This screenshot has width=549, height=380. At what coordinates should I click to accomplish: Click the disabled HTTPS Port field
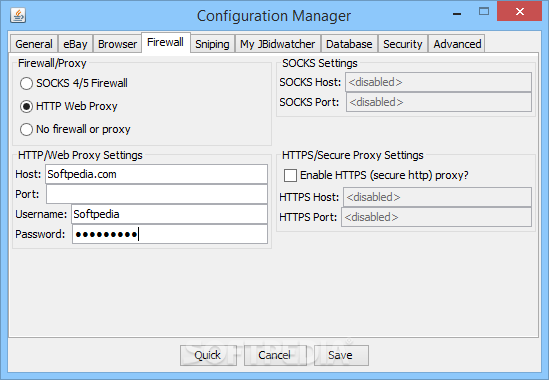pyautogui.click(x=436, y=217)
